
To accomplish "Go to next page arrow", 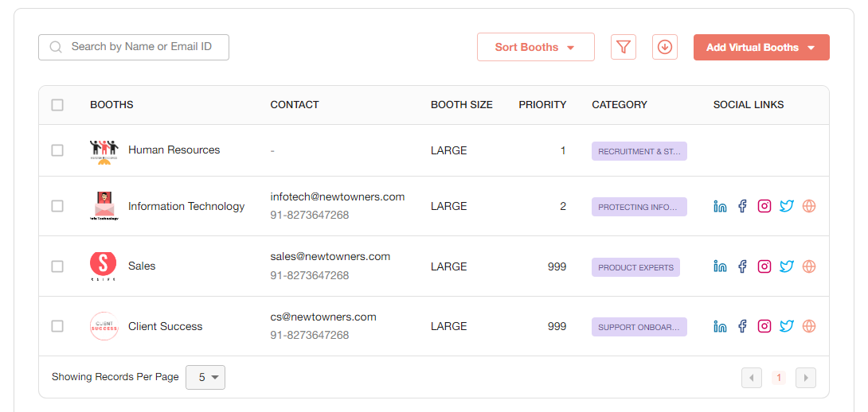I will coord(806,378).
